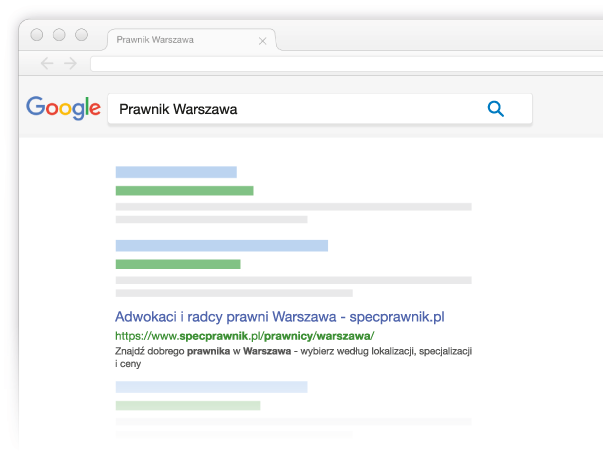Click the second result's blue title placeholder
Viewport: 603px width, 469px height.
tap(222, 246)
